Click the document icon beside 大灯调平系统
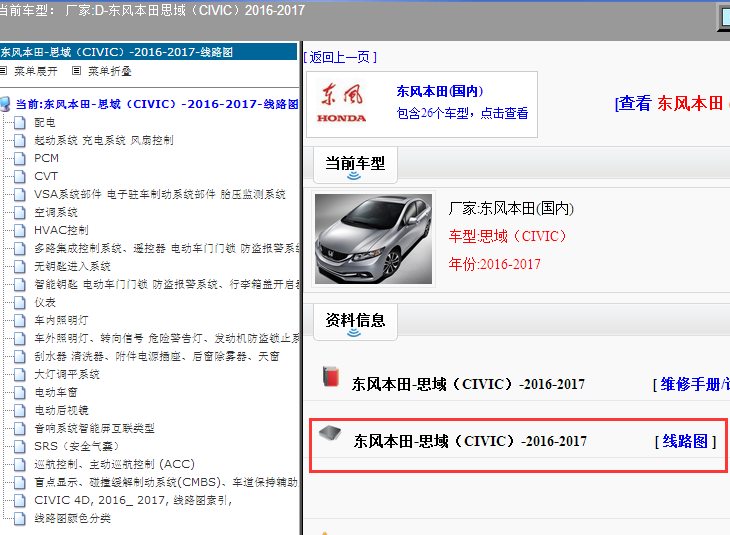730x535 pixels. 20,375
